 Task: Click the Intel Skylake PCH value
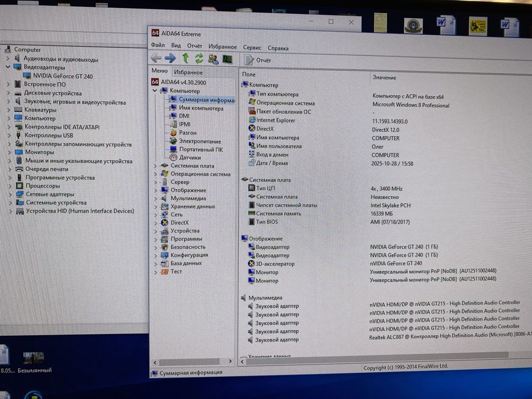391,205
